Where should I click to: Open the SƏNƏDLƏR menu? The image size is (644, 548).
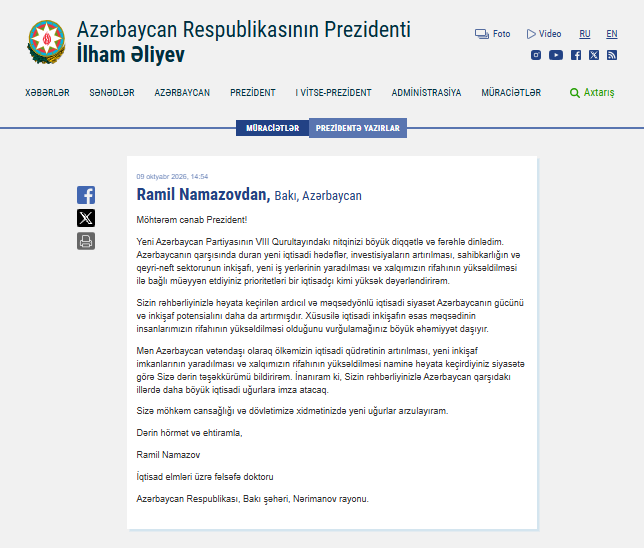(112, 93)
